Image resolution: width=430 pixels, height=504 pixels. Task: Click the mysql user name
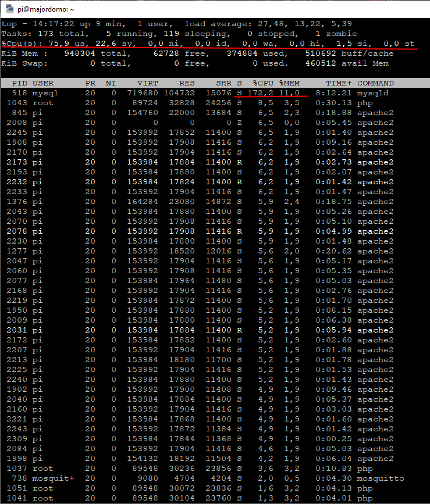45,93
